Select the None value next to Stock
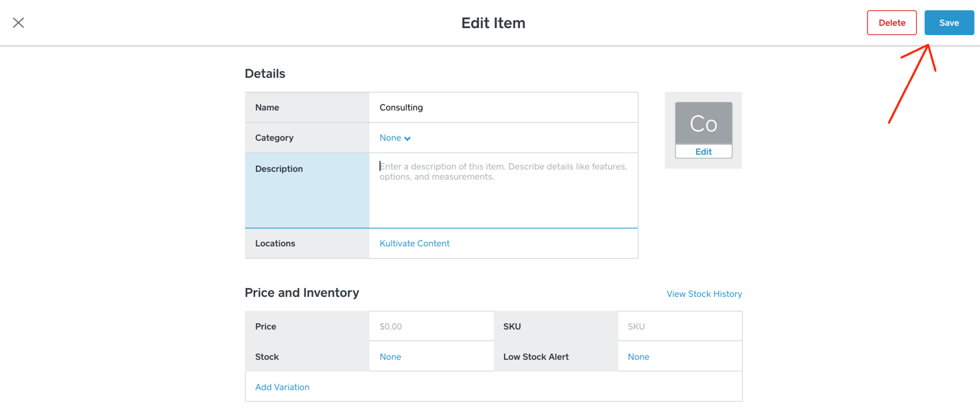Viewport: 980px width, 419px height. click(x=390, y=357)
